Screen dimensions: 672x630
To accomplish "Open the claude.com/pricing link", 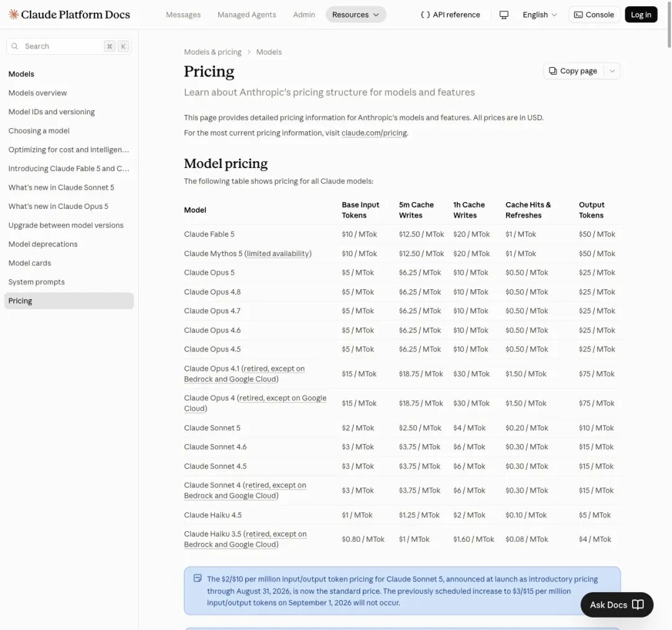I will [374, 132].
